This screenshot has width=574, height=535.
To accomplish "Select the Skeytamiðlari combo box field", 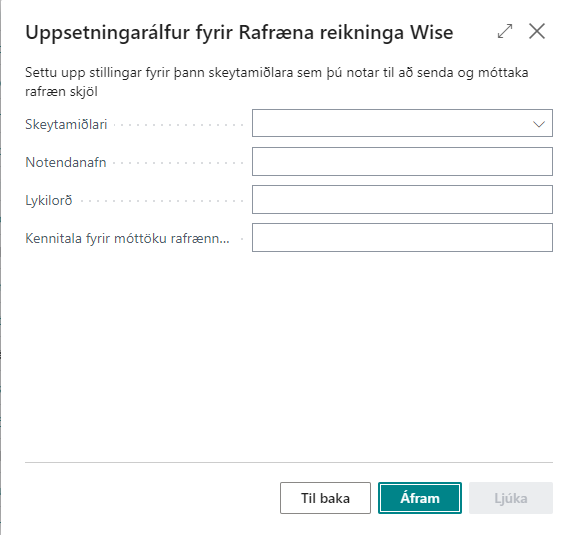I will [x=402, y=123].
